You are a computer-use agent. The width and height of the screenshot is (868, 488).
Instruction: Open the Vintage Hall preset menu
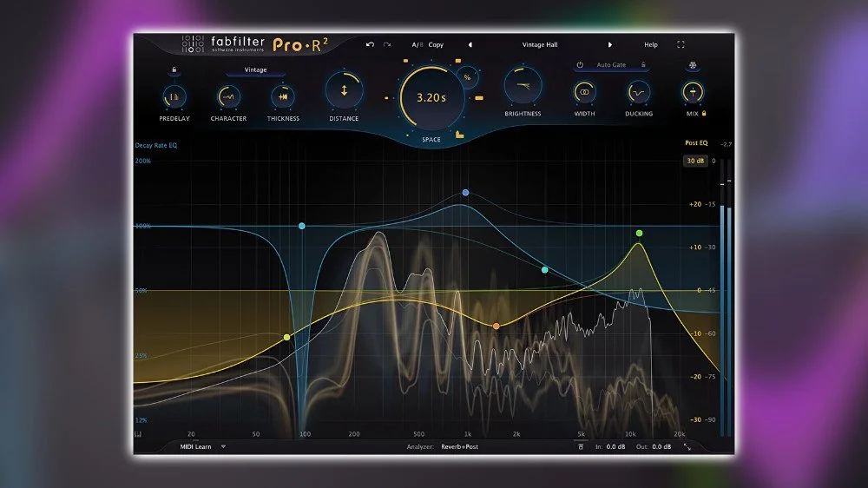pyautogui.click(x=540, y=44)
